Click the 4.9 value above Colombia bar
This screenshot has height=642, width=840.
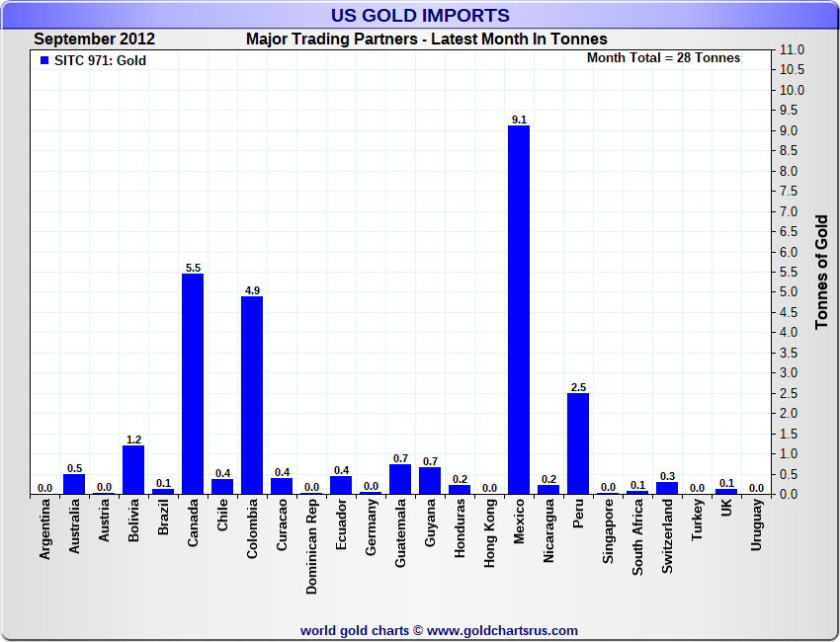pos(252,290)
